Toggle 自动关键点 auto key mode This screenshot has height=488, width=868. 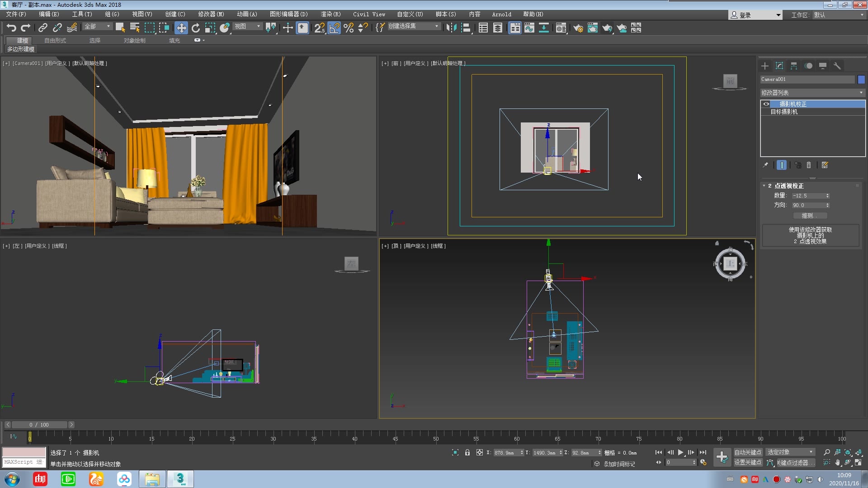click(748, 451)
